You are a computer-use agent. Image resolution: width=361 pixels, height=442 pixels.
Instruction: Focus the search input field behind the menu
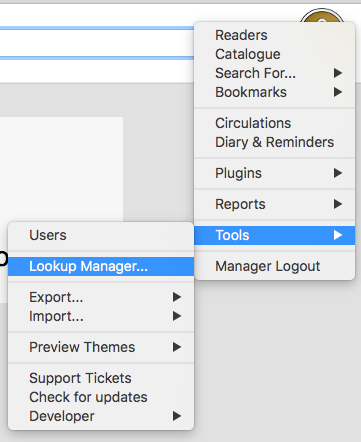97,43
